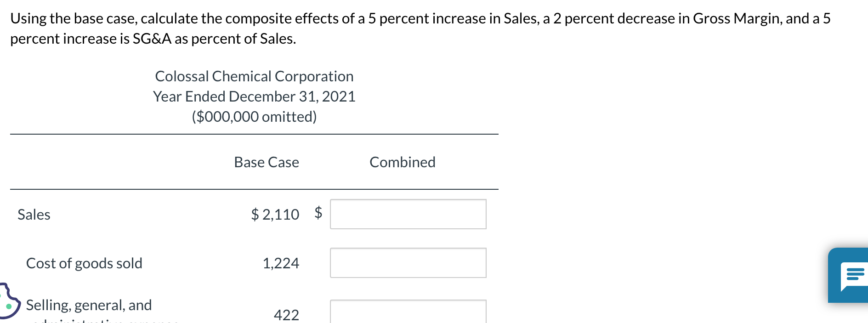Viewport: 868px width, 323px height.
Task: Click the Sales row label
Action: click(34, 214)
